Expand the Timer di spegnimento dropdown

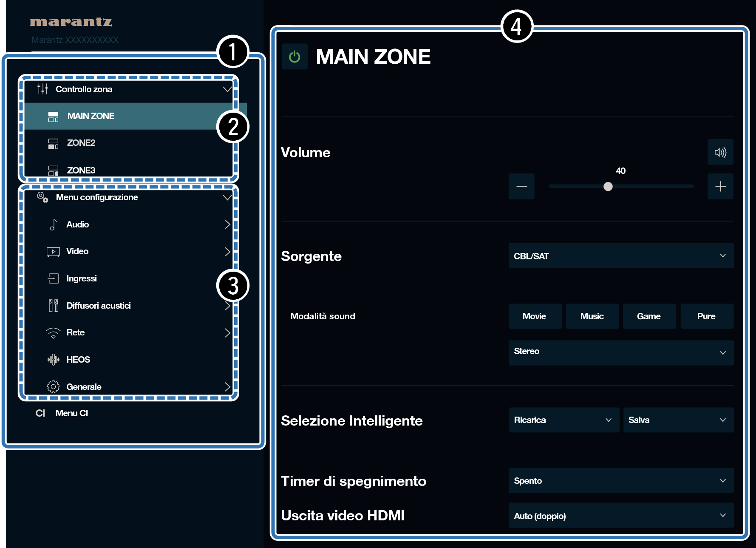620,481
